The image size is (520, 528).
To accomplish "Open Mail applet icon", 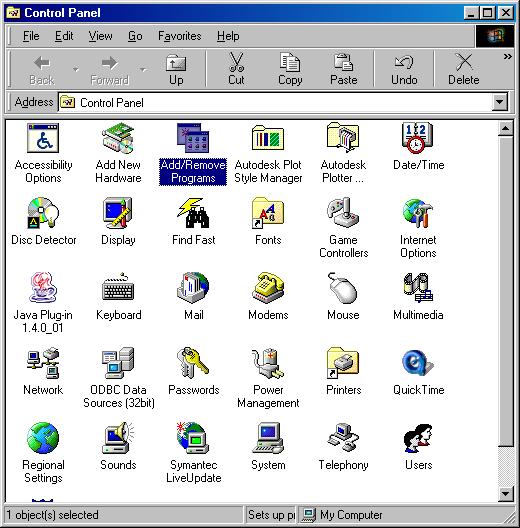I will click(193, 288).
